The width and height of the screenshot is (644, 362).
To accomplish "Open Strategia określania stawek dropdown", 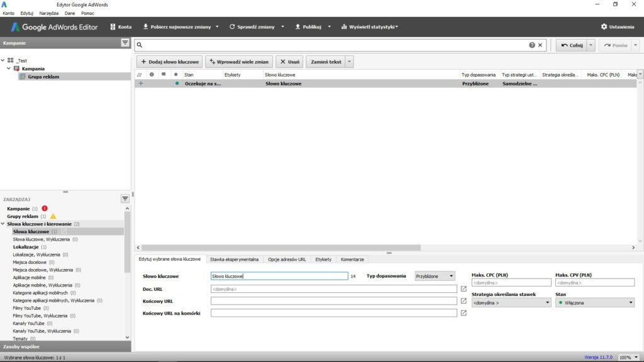I will tap(511, 303).
